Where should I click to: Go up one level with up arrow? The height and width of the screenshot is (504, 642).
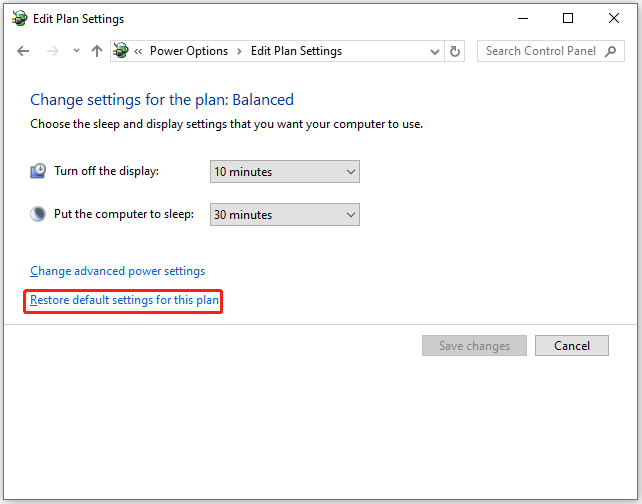[96, 51]
